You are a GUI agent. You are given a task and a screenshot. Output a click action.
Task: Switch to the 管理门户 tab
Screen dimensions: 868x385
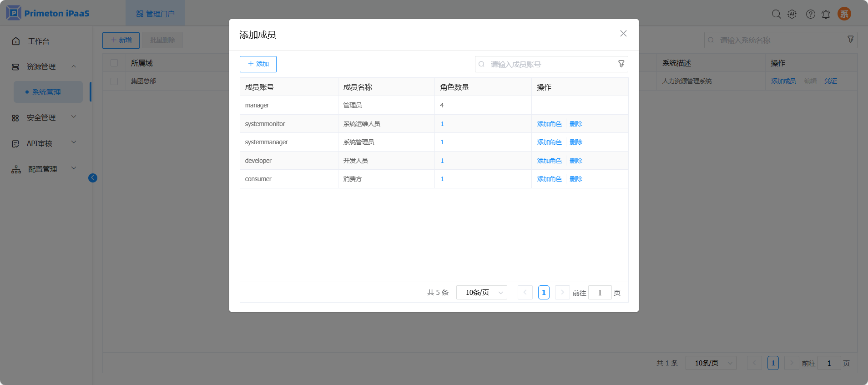click(156, 14)
